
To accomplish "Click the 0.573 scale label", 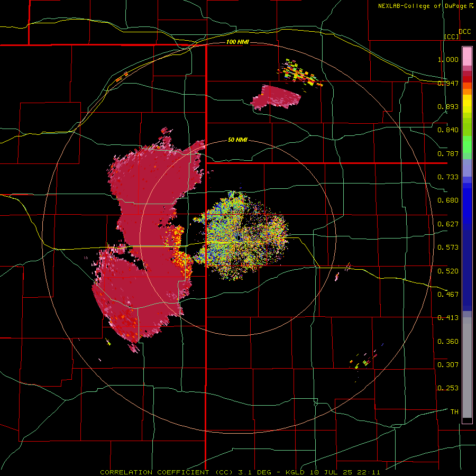I will [x=448, y=248].
